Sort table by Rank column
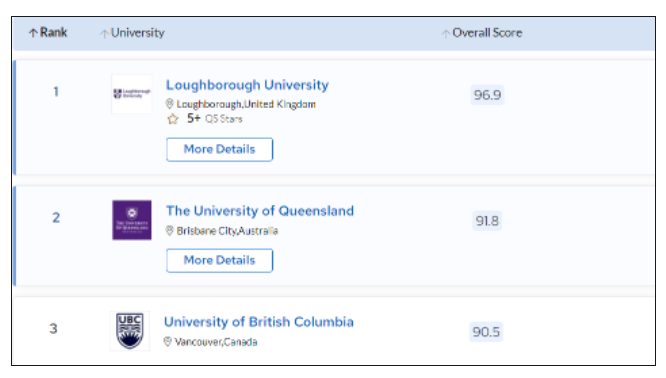 [48, 32]
